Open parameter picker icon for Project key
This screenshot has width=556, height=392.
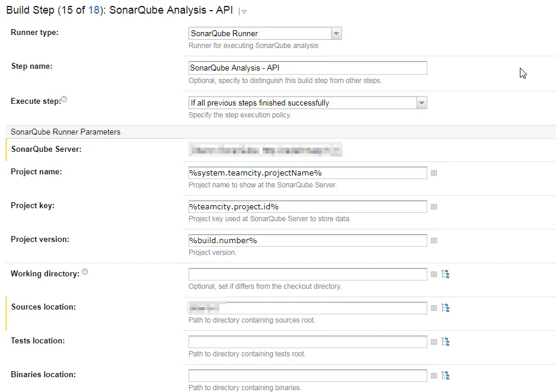pyautogui.click(x=434, y=206)
